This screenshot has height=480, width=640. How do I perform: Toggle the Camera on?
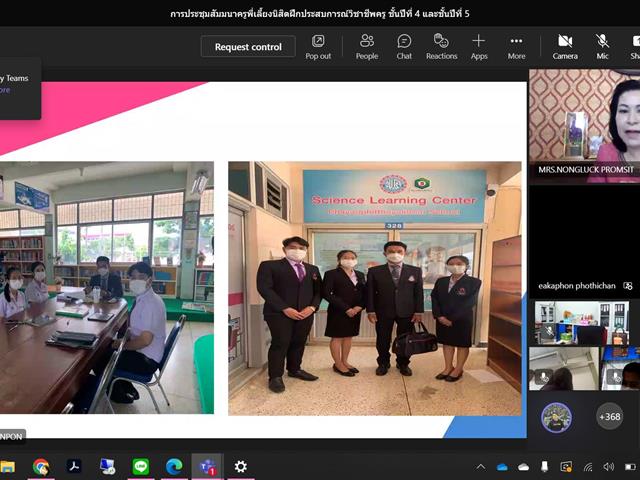(x=565, y=47)
